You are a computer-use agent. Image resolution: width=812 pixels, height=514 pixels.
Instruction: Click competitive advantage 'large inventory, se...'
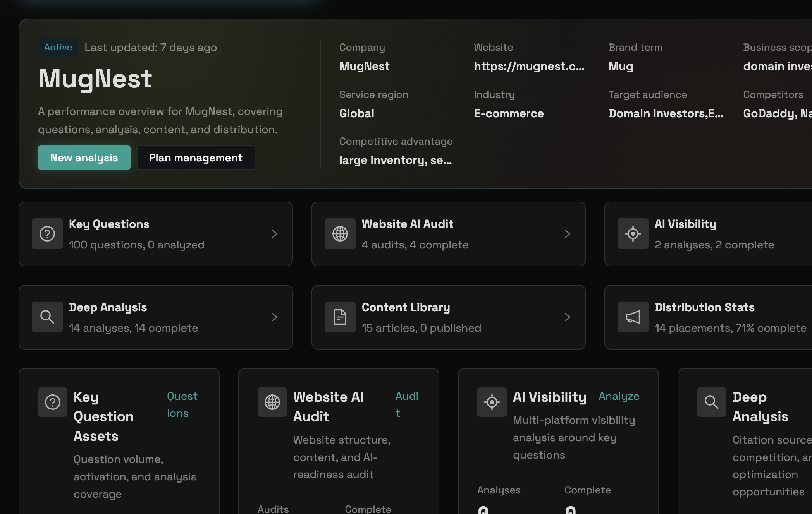[396, 160]
